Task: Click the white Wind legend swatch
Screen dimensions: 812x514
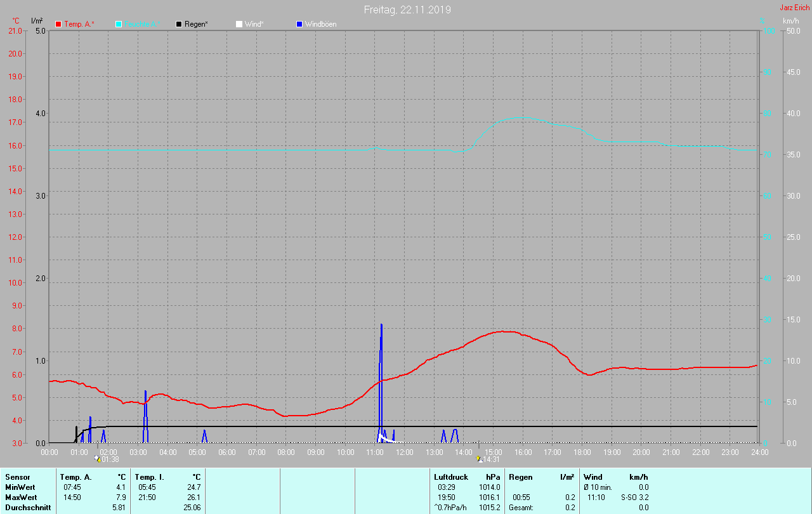Action: click(x=239, y=24)
